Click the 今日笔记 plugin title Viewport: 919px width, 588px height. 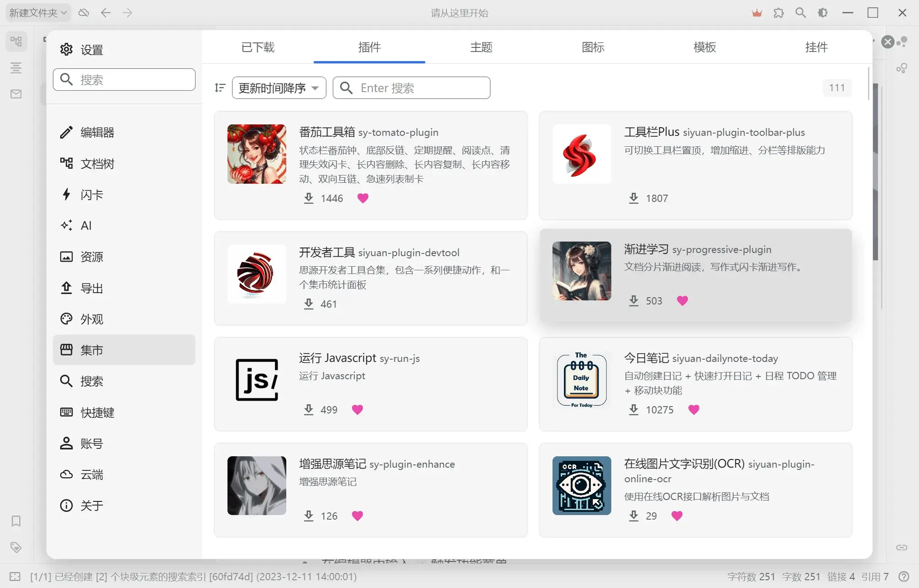click(x=646, y=358)
